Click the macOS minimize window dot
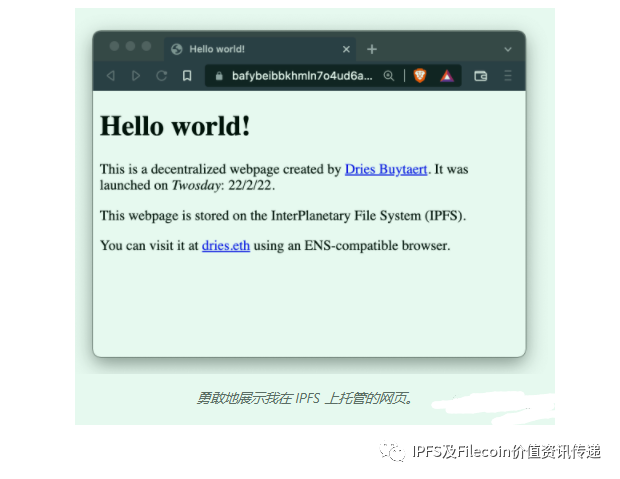The height and width of the screenshot is (479, 620). pyautogui.click(x=130, y=46)
